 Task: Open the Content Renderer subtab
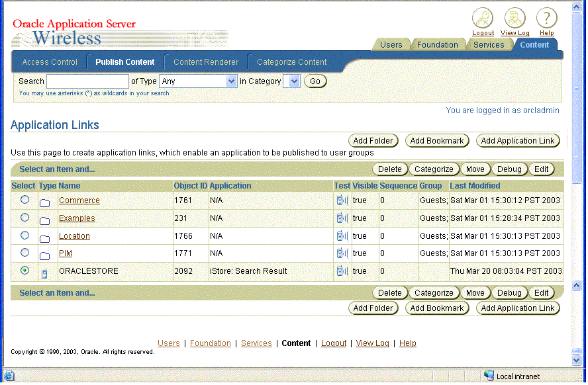coord(206,62)
